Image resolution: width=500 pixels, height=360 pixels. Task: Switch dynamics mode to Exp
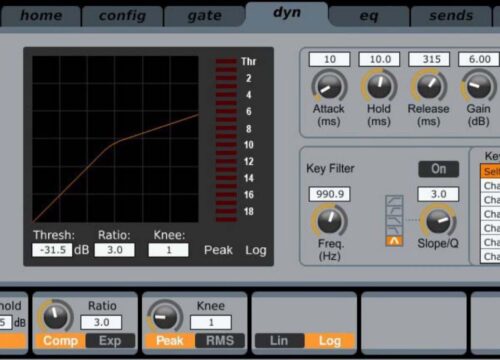(x=110, y=341)
